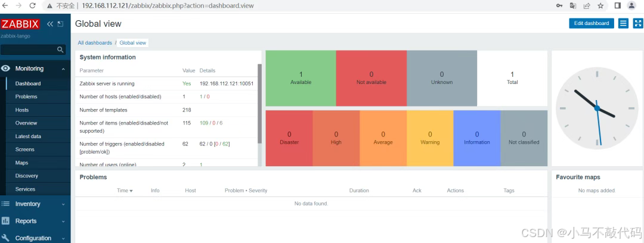The width and height of the screenshot is (644, 243).
Task: Open the Hosts menu item
Action: click(22, 110)
